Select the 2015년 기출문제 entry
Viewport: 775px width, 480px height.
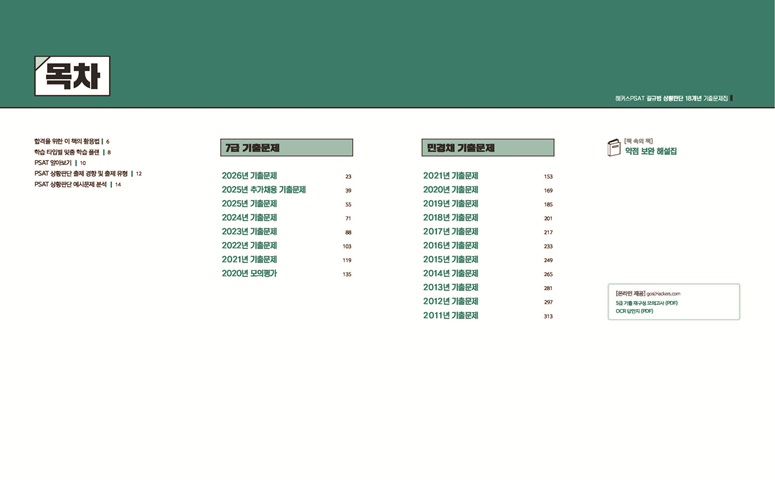[450, 260]
